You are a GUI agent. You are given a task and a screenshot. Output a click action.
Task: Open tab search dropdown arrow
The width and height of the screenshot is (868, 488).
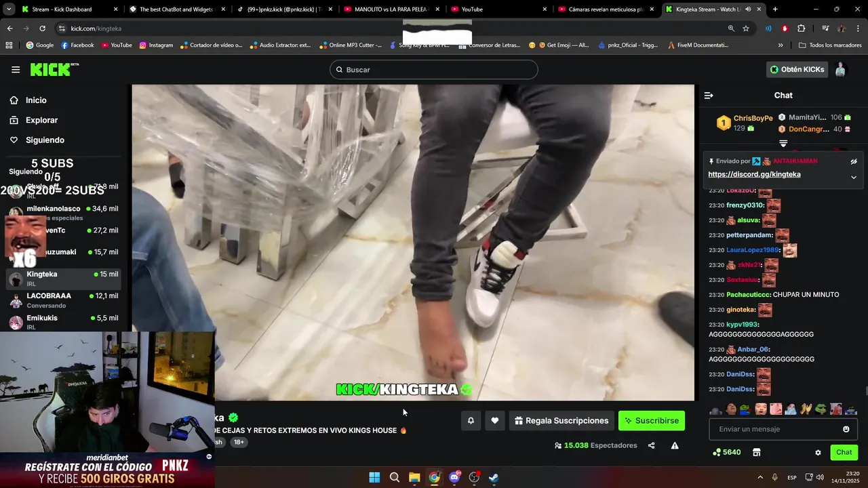9,9
